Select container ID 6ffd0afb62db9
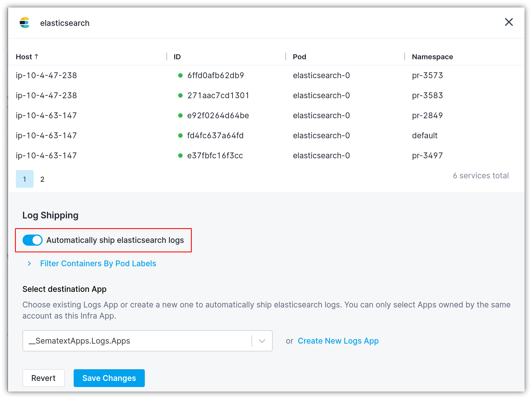 click(x=216, y=75)
